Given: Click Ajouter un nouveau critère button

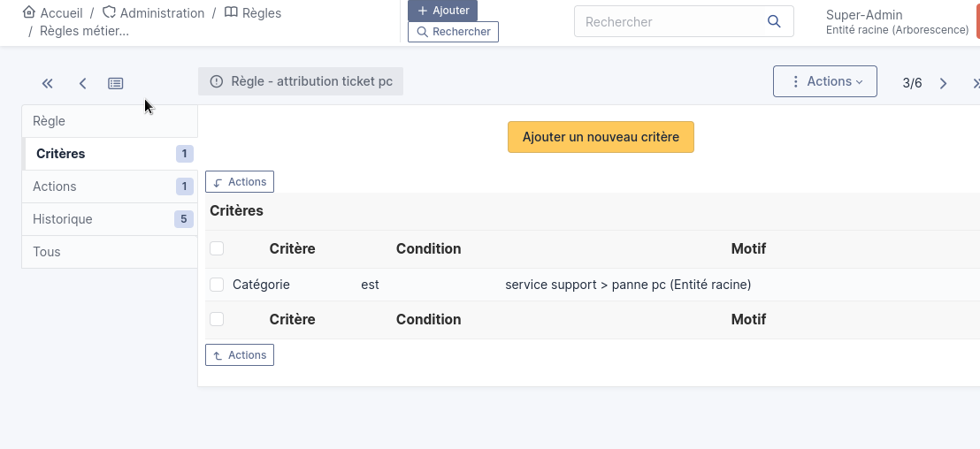Looking at the screenshot, I should pyautogui.click(x=601, y=137).
